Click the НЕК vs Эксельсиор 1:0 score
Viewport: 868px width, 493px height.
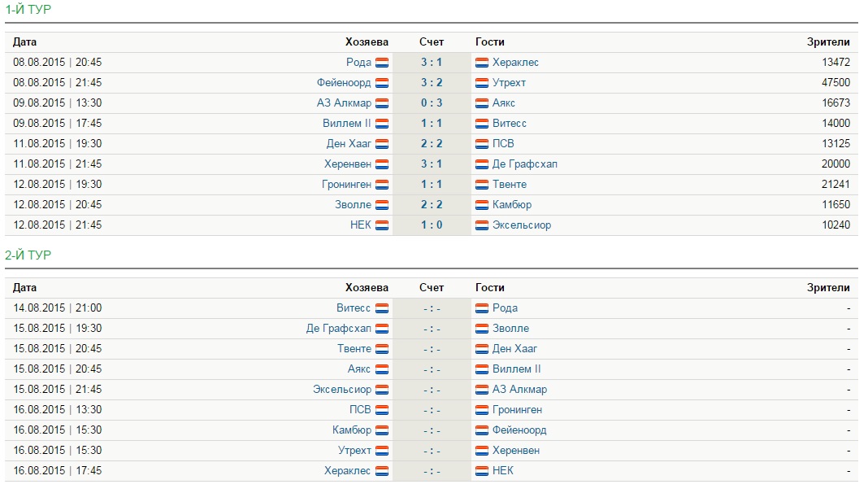pyautogui.click(x=432, y=225)
